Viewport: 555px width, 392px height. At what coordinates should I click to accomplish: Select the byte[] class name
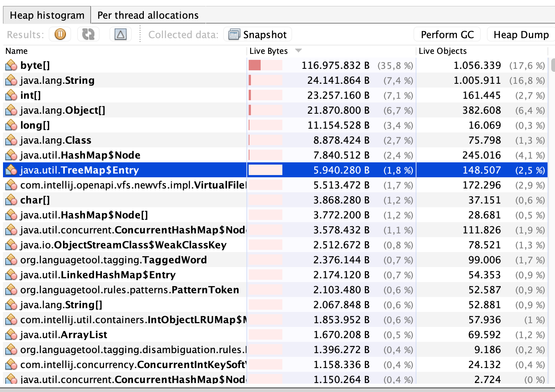tap(35, 65)
